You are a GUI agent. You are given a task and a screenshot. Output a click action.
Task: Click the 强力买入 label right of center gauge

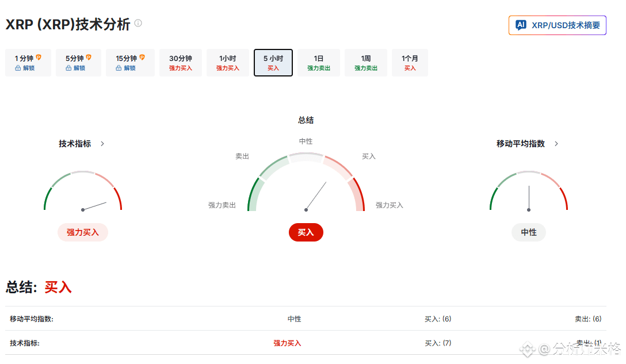coord(390,205)
